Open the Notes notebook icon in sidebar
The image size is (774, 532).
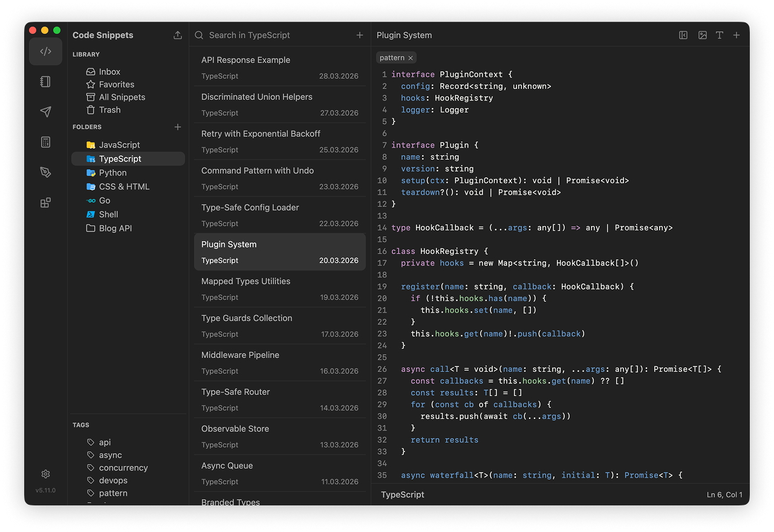coord(45,82)
